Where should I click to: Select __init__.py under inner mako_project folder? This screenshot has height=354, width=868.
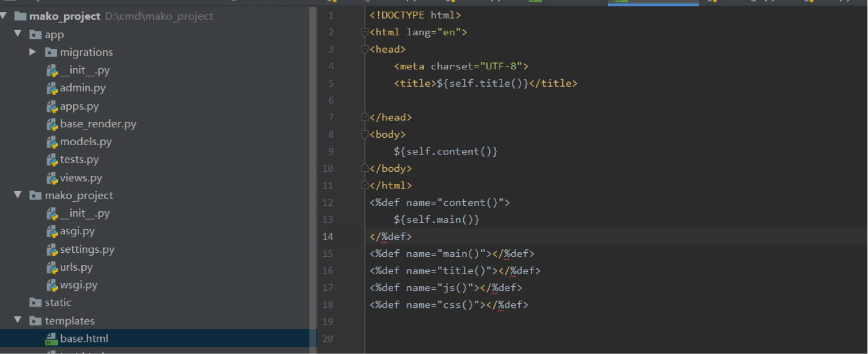pos(85,213)
